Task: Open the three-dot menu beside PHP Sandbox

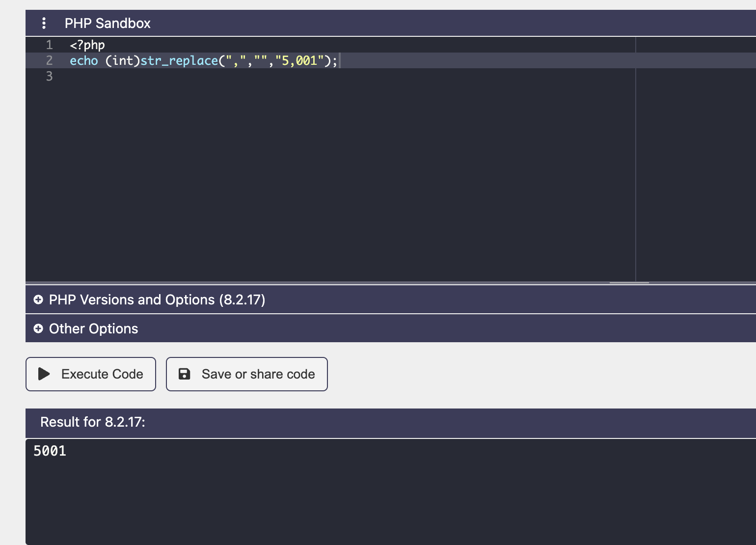Action: (44, 23)
